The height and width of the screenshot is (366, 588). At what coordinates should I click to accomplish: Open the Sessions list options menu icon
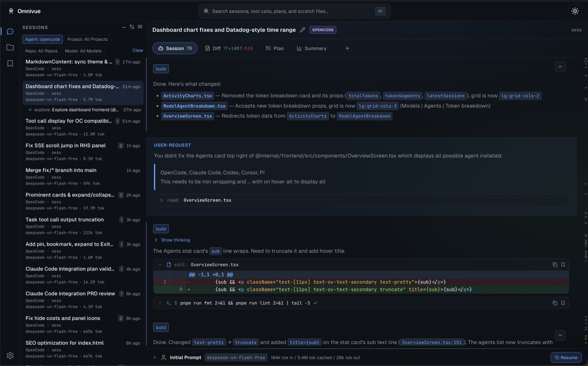coord(140,27)
